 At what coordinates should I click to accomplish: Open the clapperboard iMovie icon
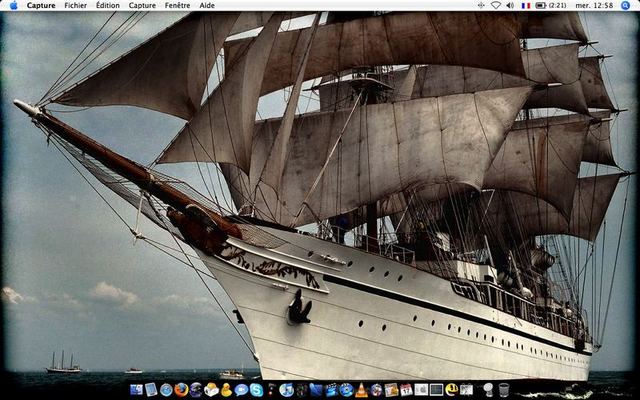pos(331,390)
